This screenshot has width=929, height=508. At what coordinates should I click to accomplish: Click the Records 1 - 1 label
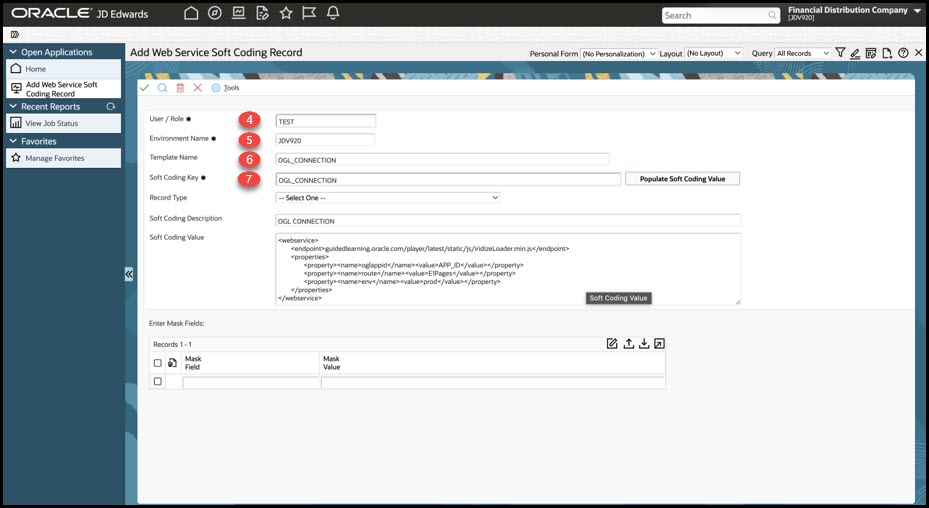pyautogui.click(x=172, y=344)
